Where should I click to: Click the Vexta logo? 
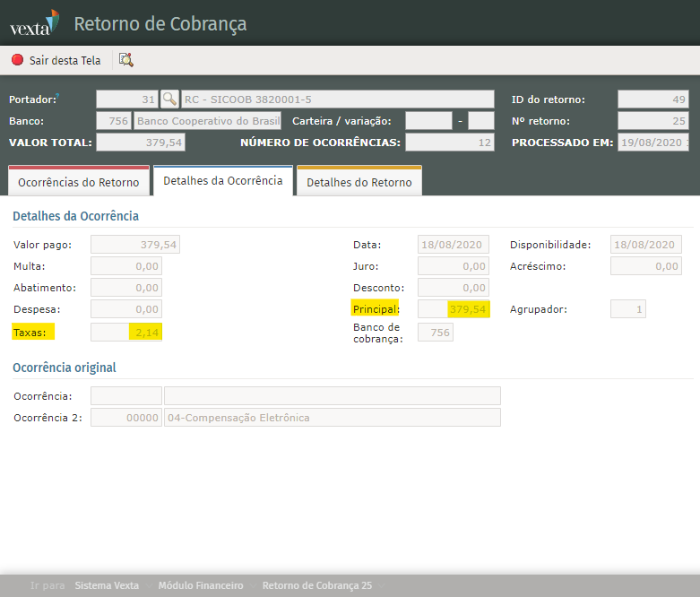tap(34, 23)
